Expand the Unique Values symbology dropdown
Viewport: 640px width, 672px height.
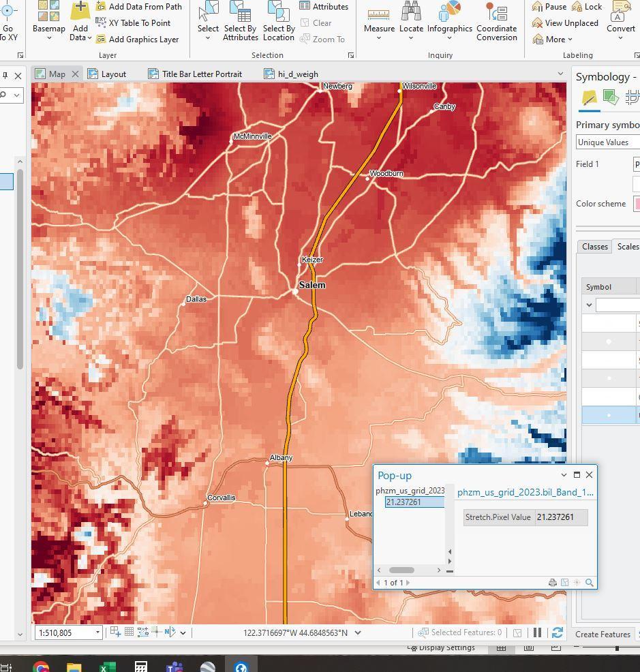[607, 142]
